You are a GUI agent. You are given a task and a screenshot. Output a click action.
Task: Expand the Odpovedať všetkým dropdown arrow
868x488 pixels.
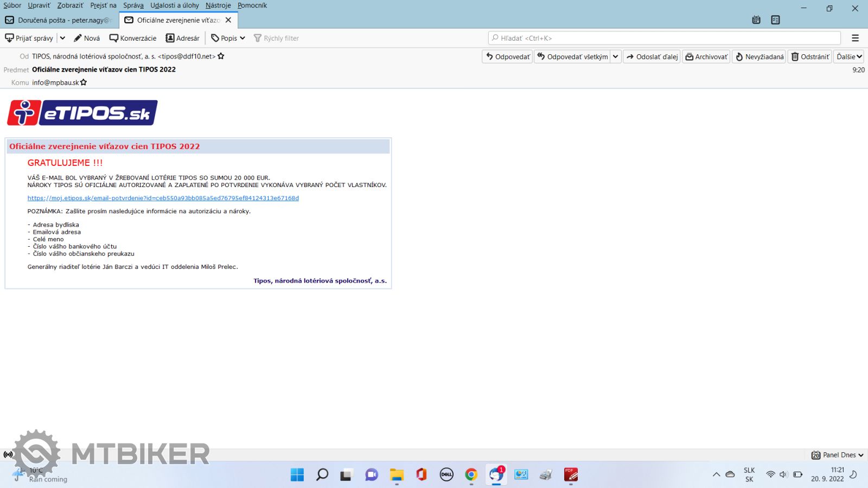[x=615, y=56]
